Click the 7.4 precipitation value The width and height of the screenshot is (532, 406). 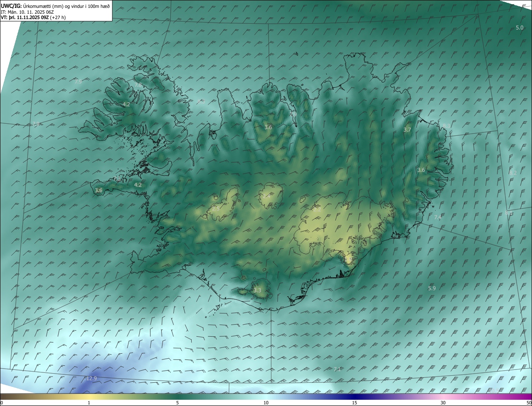click(438, 218)
